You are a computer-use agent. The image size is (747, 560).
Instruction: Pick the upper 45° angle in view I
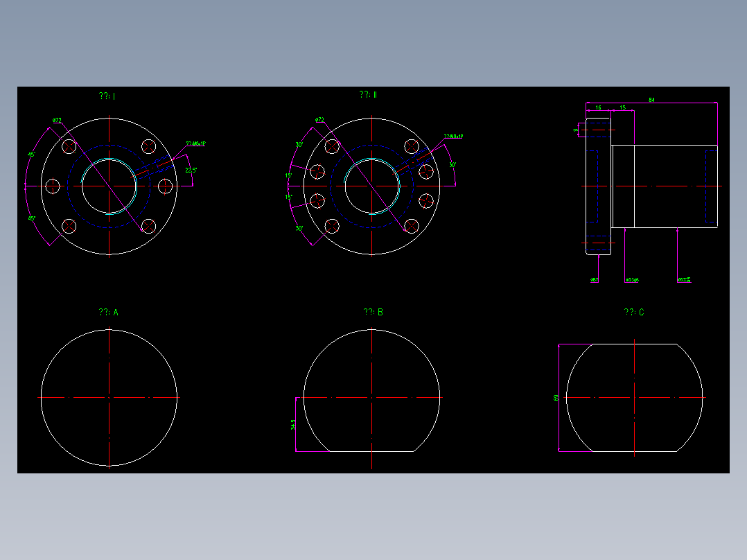coord(31,155)
